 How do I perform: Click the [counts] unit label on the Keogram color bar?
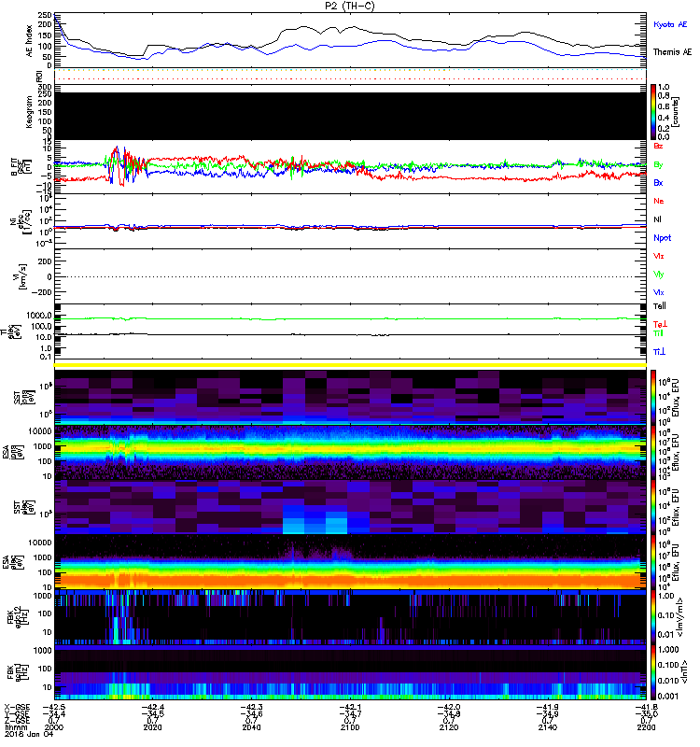(676, 112)
